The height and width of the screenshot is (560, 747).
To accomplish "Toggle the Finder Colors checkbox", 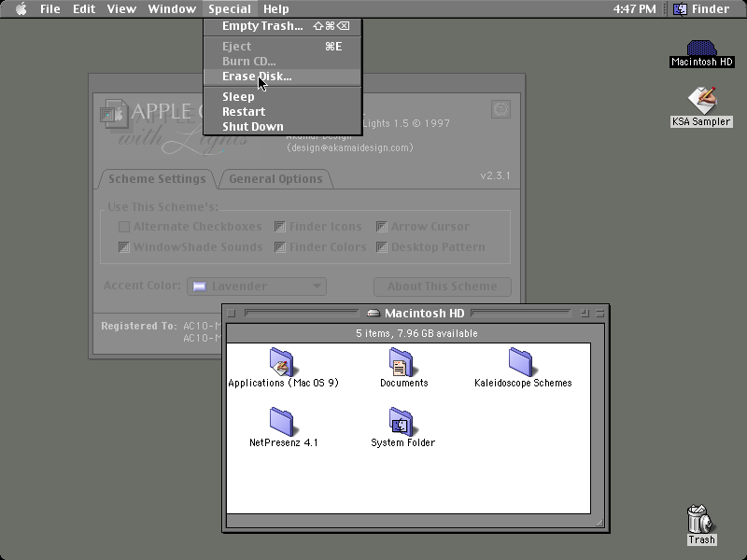I will click(x=279, y=247).
